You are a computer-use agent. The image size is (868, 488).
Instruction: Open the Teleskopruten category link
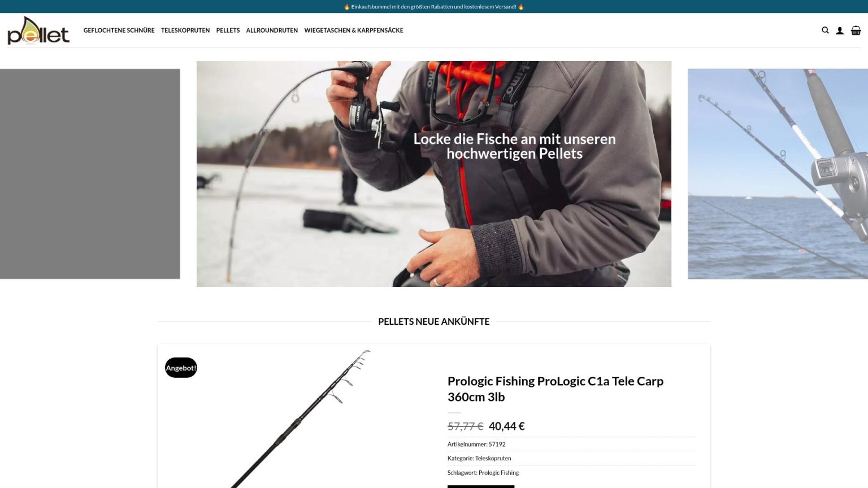coord(493,459)
